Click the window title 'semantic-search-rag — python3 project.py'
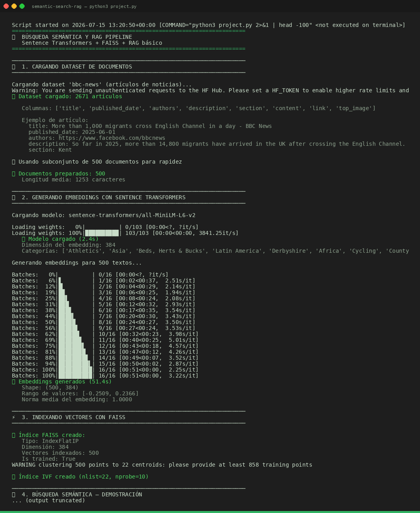This screenshot has height=513, width=420. [x=84, y=6]
